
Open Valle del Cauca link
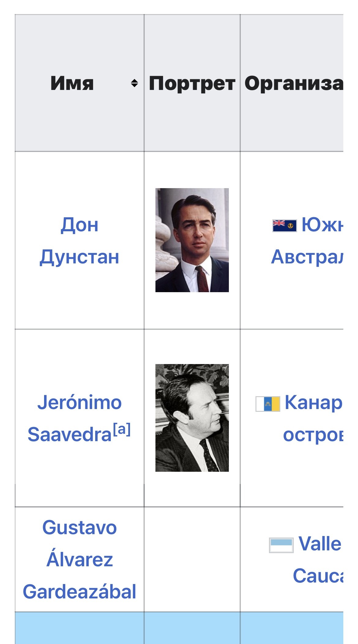point(318,560)
